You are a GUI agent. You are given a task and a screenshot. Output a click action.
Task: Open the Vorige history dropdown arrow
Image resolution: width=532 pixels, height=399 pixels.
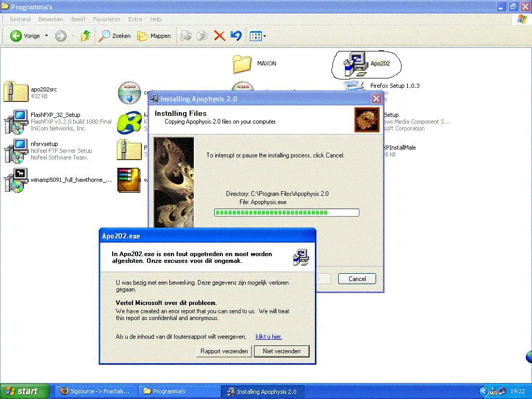46,36
